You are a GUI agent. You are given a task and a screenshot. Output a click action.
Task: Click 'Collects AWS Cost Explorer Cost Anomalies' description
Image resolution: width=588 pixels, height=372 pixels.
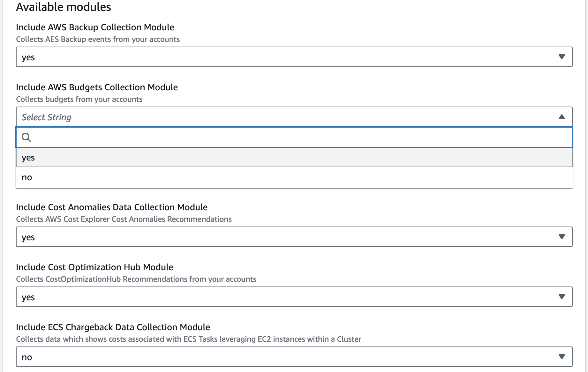click(124, 219)
